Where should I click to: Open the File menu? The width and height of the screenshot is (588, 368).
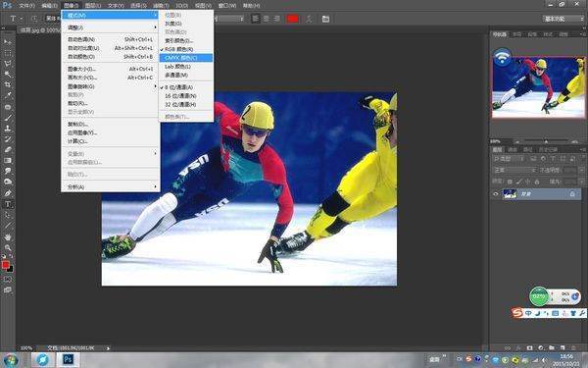pyautogui.click(x=26, y=6)
